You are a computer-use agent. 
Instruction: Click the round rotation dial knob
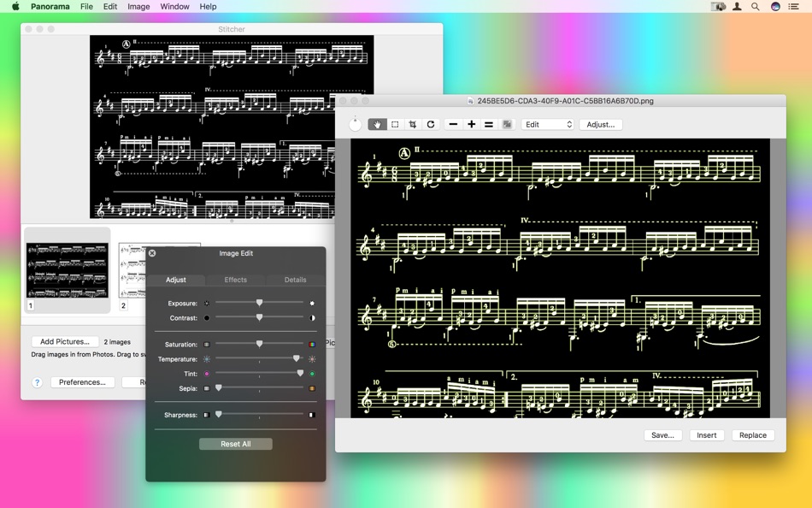click(x=356, y=124)
